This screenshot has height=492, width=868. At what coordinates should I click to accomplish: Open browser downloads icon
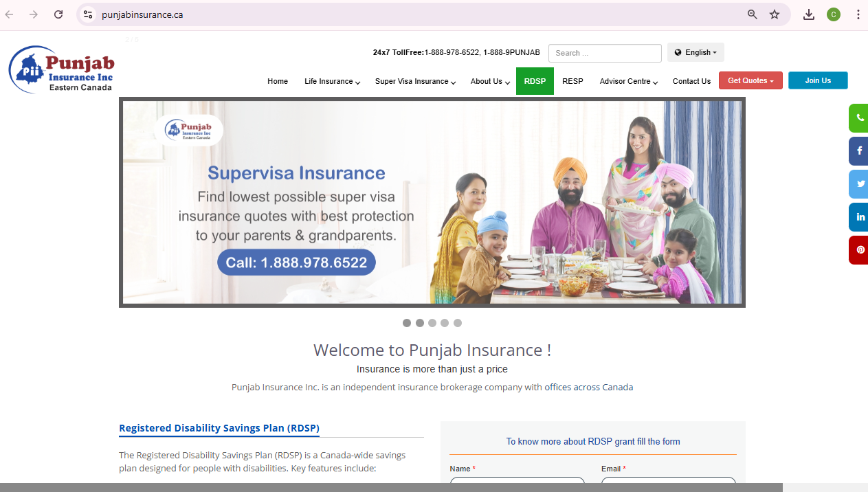tap(809, 14)
